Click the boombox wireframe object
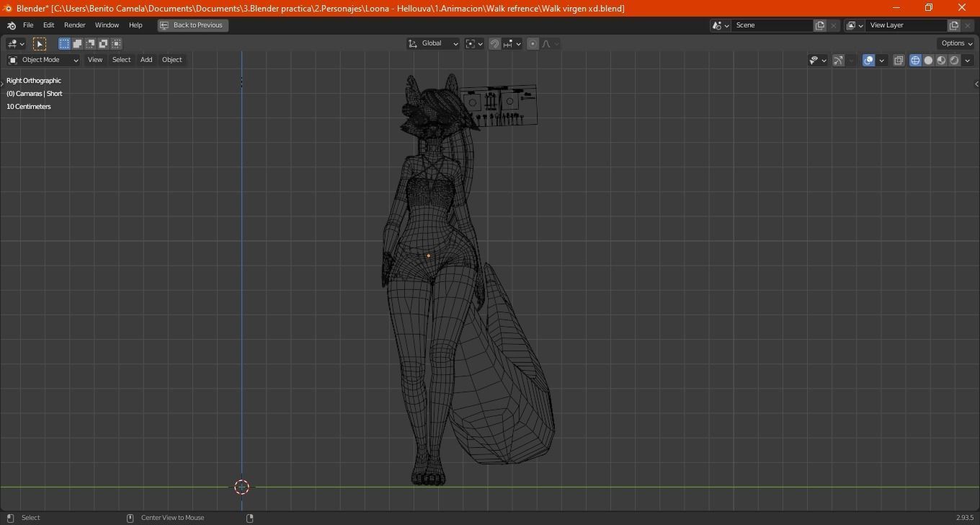This screenshot has width=980, height=525. coord(499,106)
